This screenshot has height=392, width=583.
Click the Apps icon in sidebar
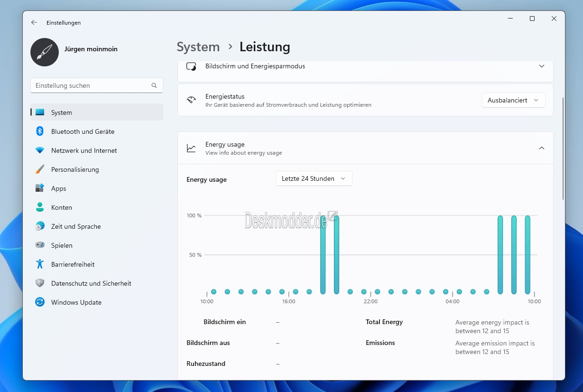(40, 188)
